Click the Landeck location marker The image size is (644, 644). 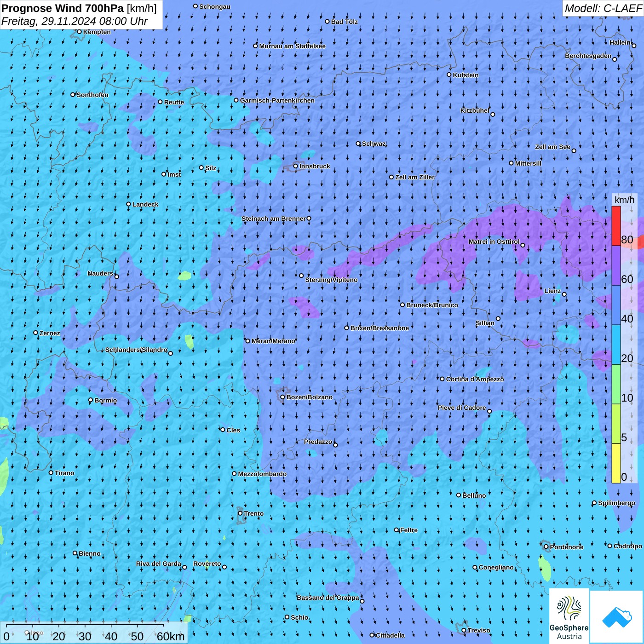[x=128, y=204]
